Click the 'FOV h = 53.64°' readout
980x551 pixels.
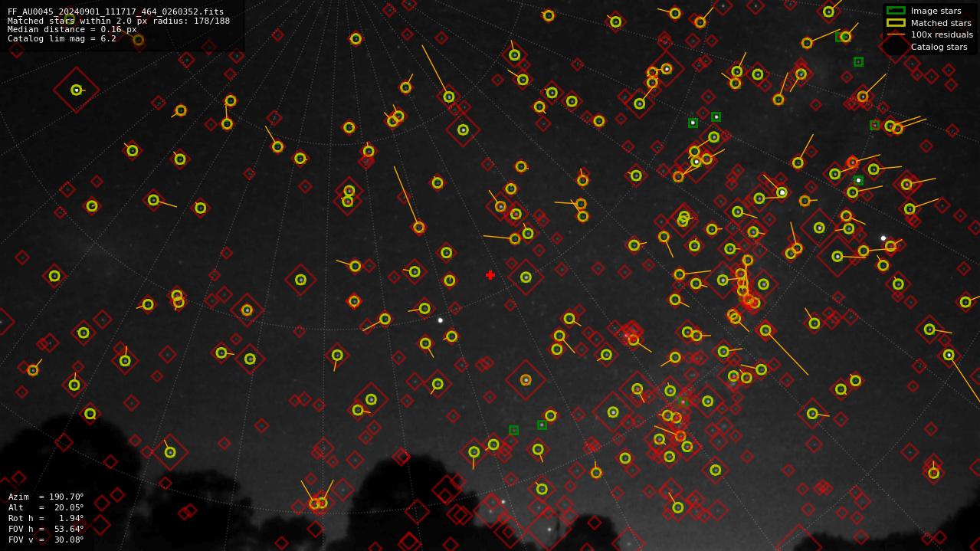[46, 529]
